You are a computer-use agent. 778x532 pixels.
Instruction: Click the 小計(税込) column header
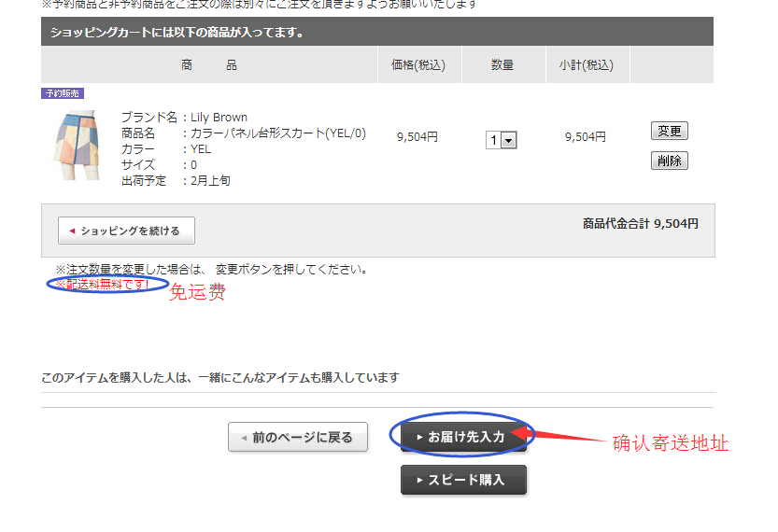coord(586,65)
